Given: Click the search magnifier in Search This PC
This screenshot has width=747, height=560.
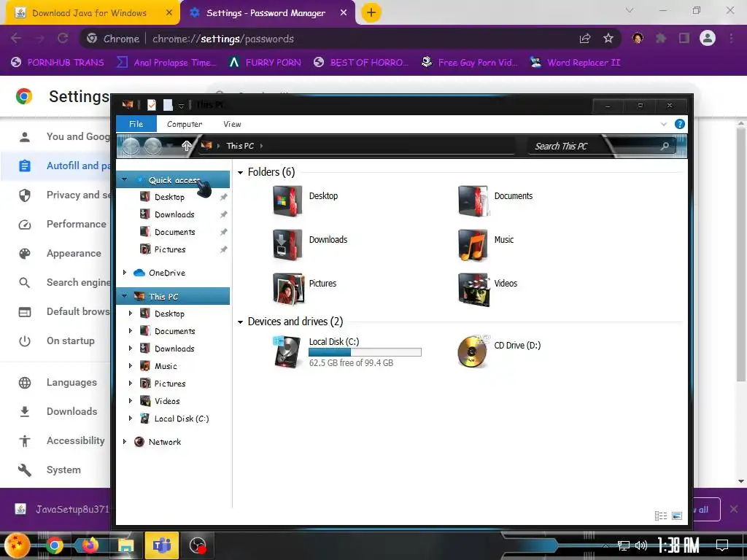Looking at the screenshot, I should pyautogui.click(x=665, y=146).
